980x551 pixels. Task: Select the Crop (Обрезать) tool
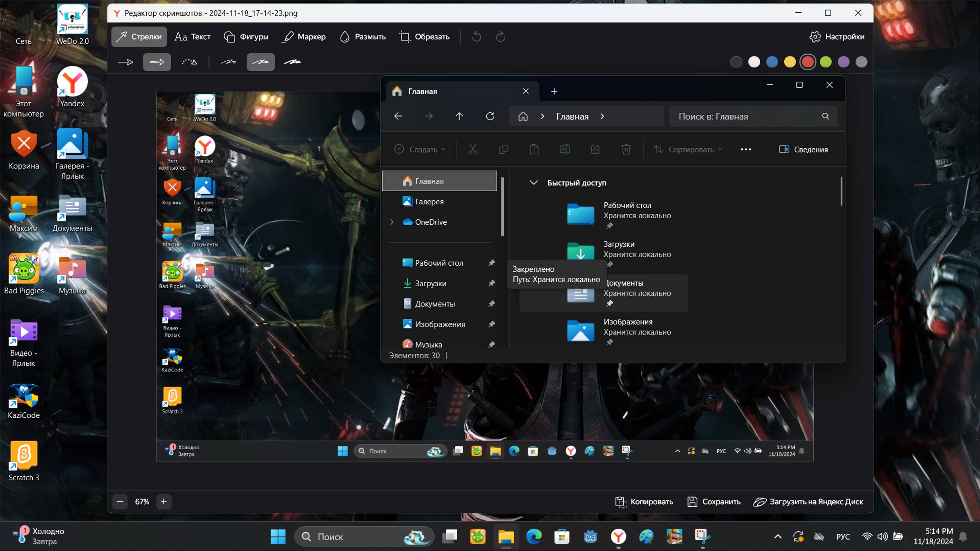[x=424, y=37]
